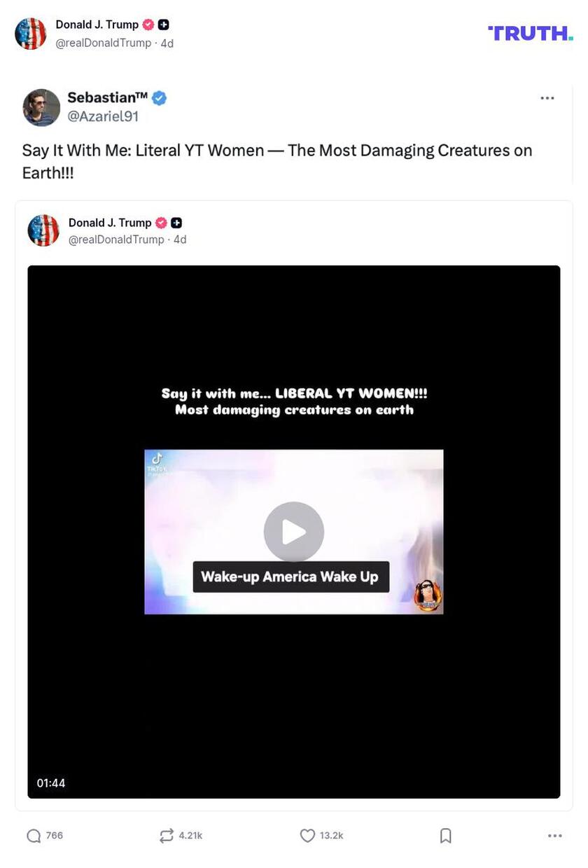Click the 01:44 video duration label
The image size is (588, 868).
coord(51,783)
